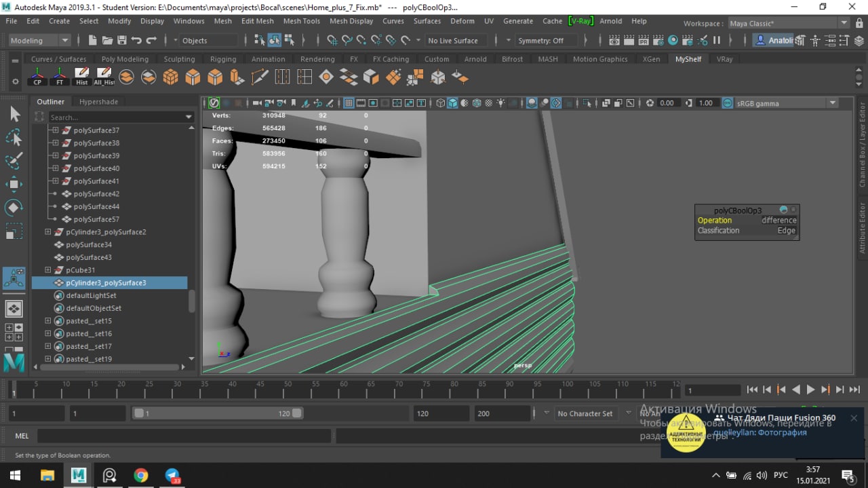Open the Outliner search filter dropdown arrow
Screen dimensions: 868x488
coord(189,117)
